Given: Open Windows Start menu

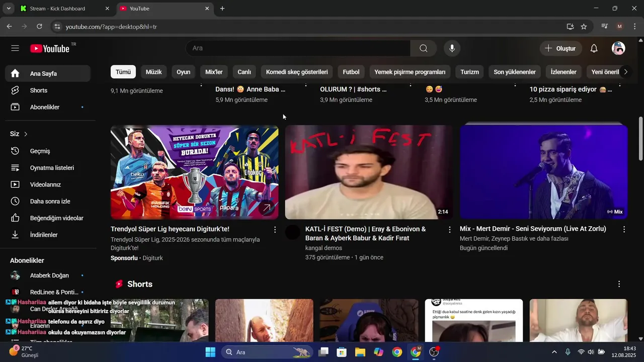Looking at the screenshot, I should [x=210, y=352].
